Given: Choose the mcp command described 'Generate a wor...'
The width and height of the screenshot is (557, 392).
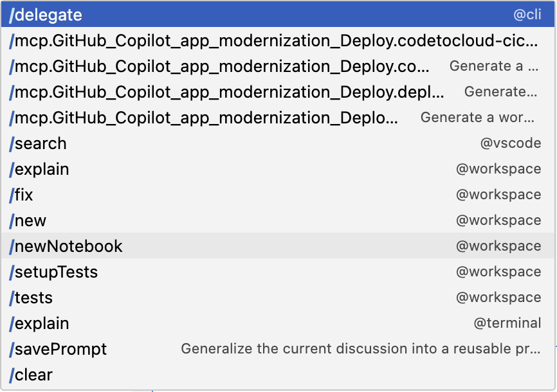Looking at the screenshot, I should pos(205,118).
